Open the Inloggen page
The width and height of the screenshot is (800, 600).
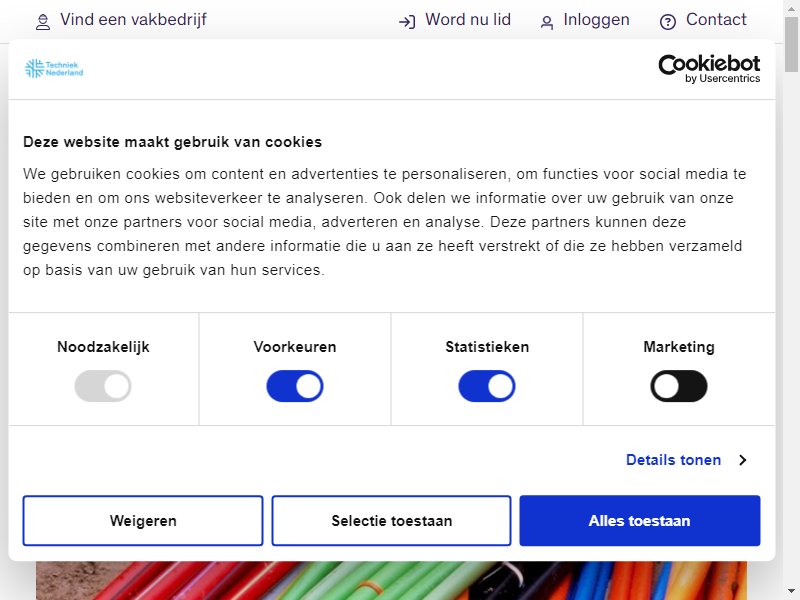click(x=596, y=20)
